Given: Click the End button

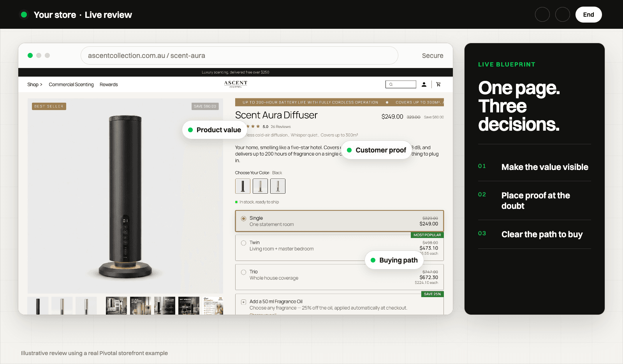Looking at the screenshot, I should click(x=588, y=15).
